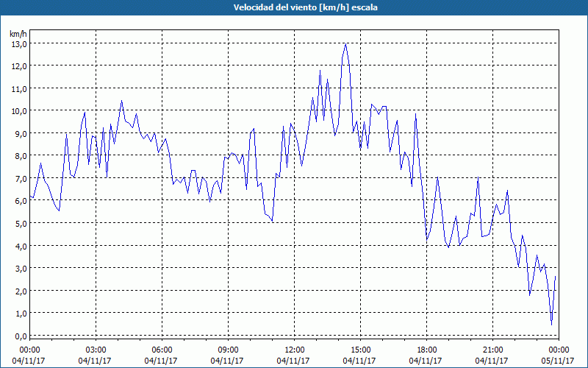Viewport: 588px width, 368px height.
Task: Click the "12:00" x-axis time label
Action: 295,350
